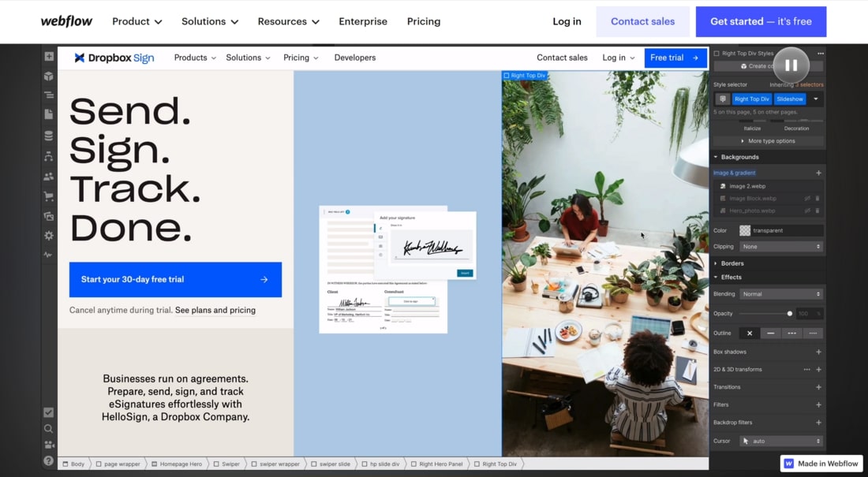The image size is (868, 477).
Task: Open the Pages panel icon
Action: [49, 114]
